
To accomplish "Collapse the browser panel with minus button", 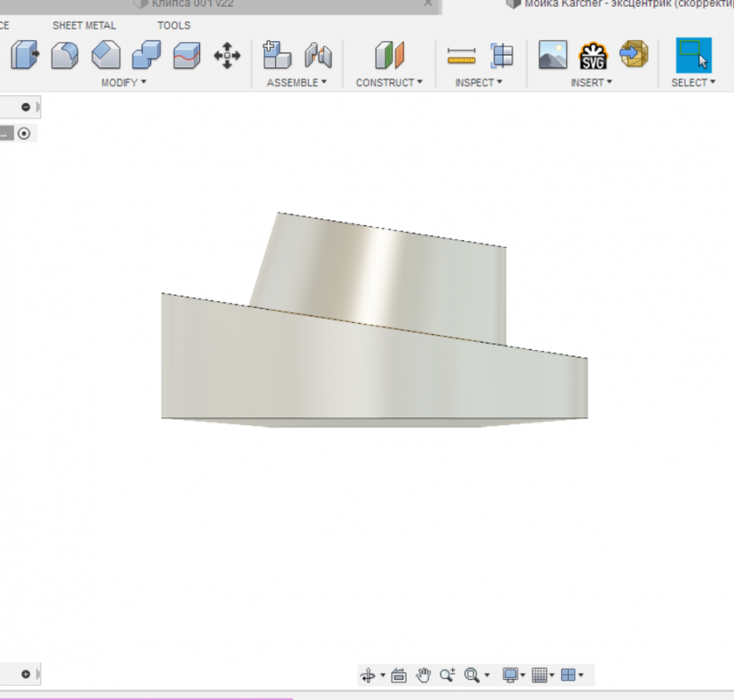I will 26,107.
